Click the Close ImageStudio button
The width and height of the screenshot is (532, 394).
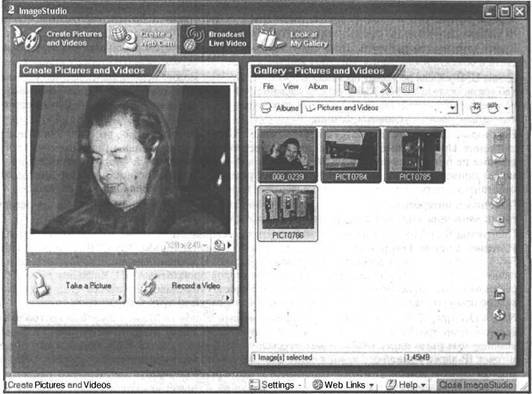click(476, 385)
